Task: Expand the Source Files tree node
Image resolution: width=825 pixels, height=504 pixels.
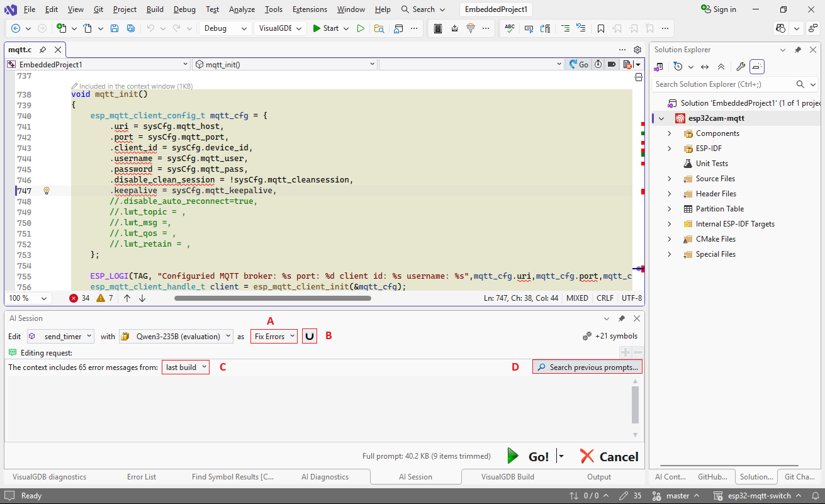Action: pos(670,179)
